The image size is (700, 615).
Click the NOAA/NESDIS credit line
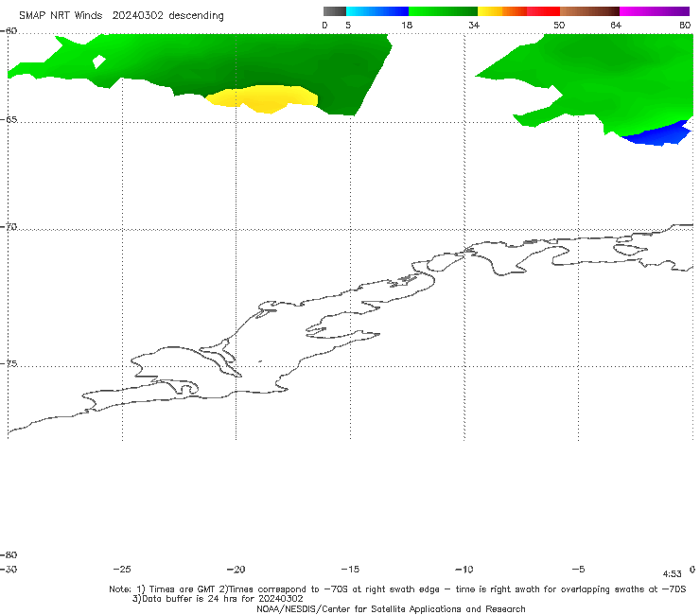pyautogui.click(x=391, y=608)
